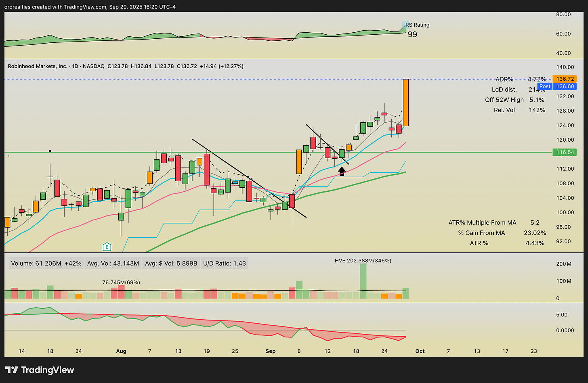Click the 0.0000 oscillator axis label
The image size is (588, 383).
point(565,330)
